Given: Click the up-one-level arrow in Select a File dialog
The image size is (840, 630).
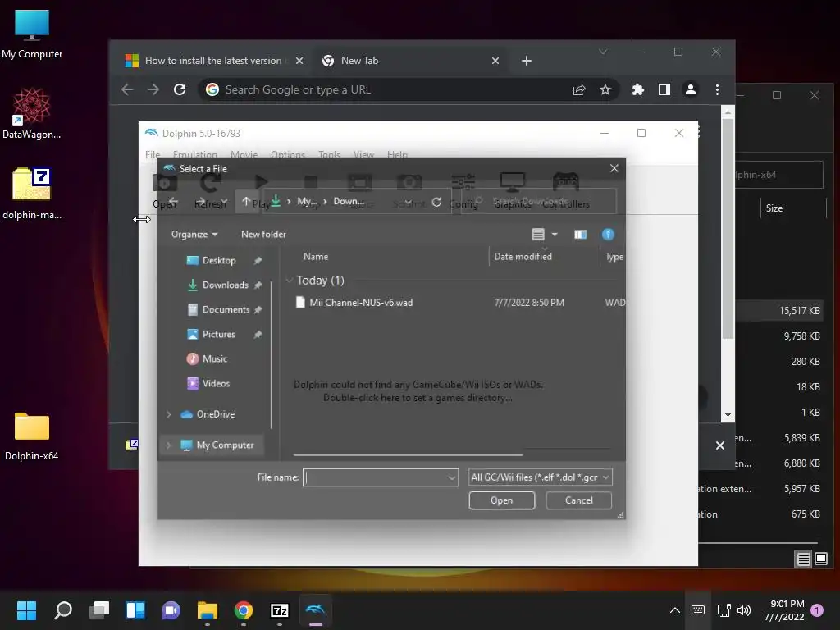Looking at the screenshot, I should 246,202.
